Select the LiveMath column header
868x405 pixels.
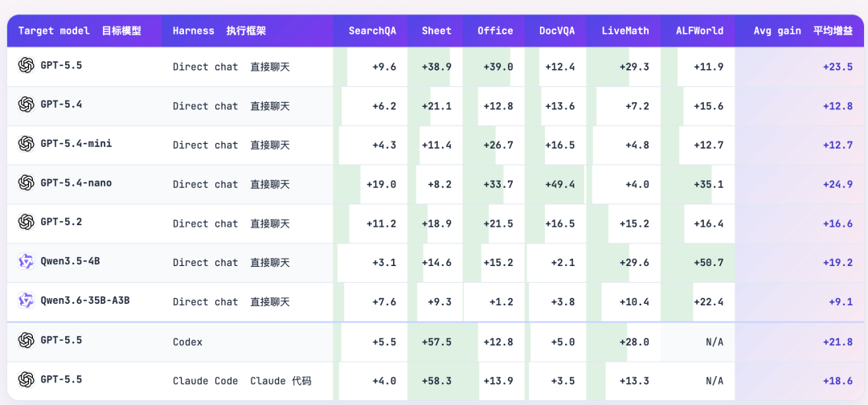(x=625, y=31)
